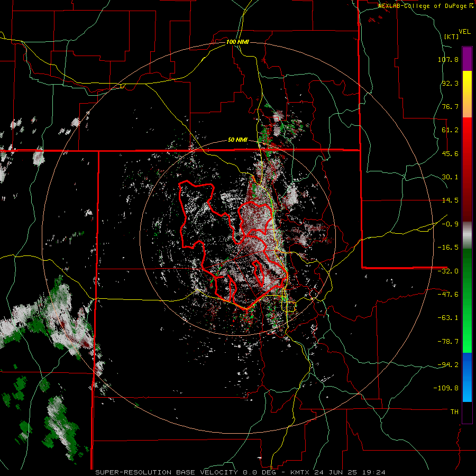The width and height of the screenshot is (476, 476).
Task: Click the 100 NMI range ring label
Action: coord(237,42)
